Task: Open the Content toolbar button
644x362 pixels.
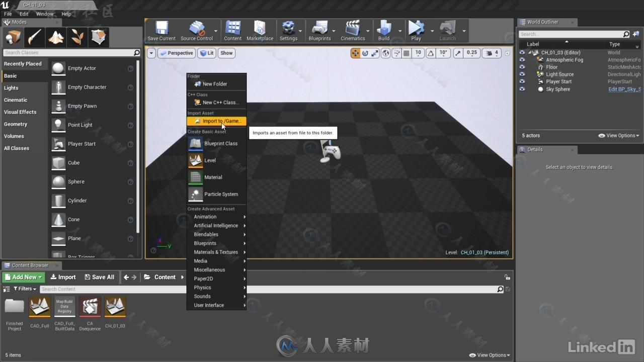Action: tap(232, 31)
